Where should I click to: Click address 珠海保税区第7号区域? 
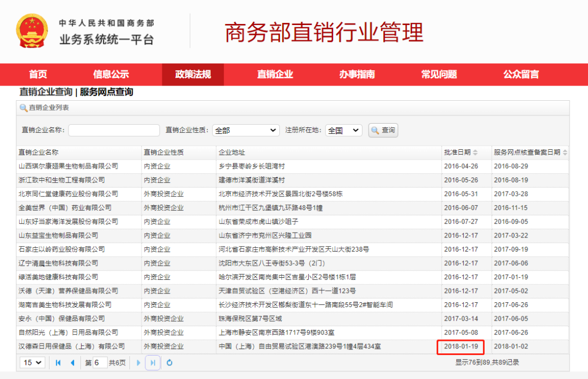point(250,319)
